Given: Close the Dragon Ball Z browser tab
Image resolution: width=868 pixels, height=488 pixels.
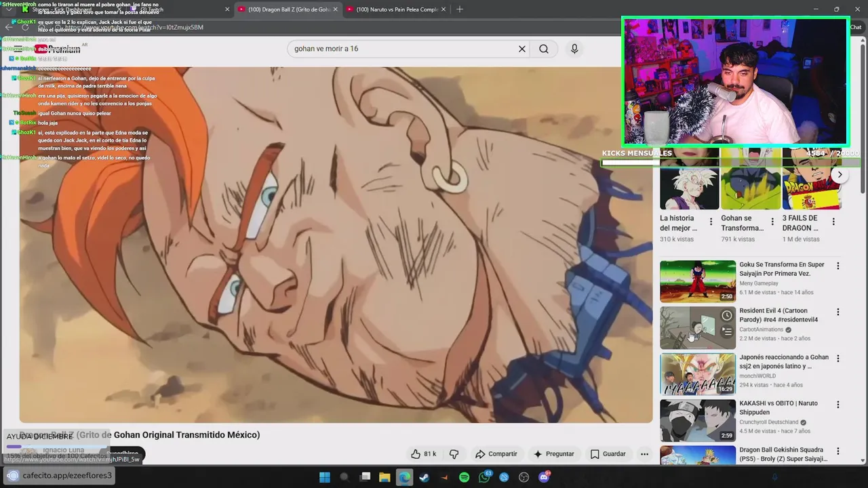Looking at the screenshot, I should click(x=335, y=9).
